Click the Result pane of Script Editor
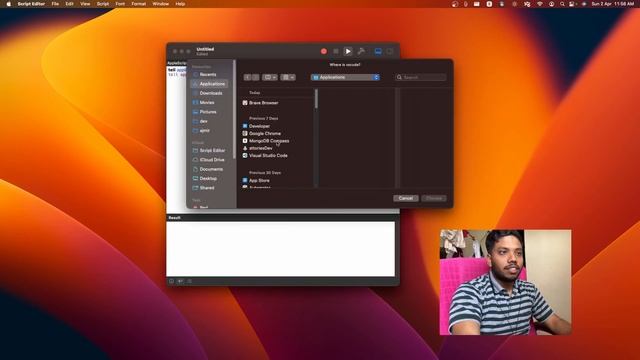The width and height of the screenshot is (640, 360). click(281, 249)
